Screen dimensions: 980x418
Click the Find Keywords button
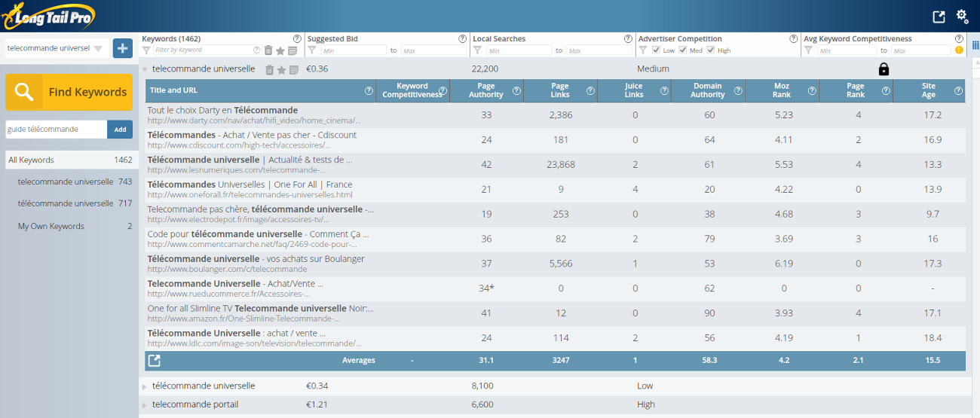pos(69,92)
